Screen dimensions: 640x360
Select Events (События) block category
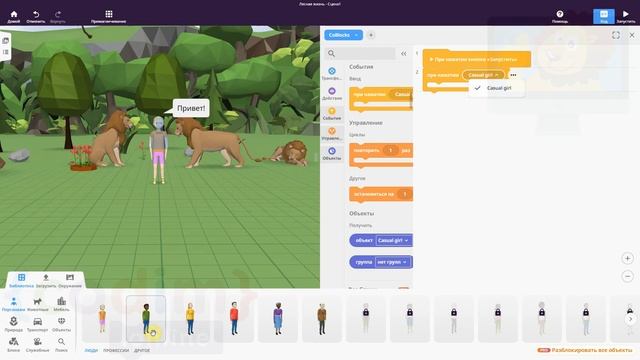[332, 113]
